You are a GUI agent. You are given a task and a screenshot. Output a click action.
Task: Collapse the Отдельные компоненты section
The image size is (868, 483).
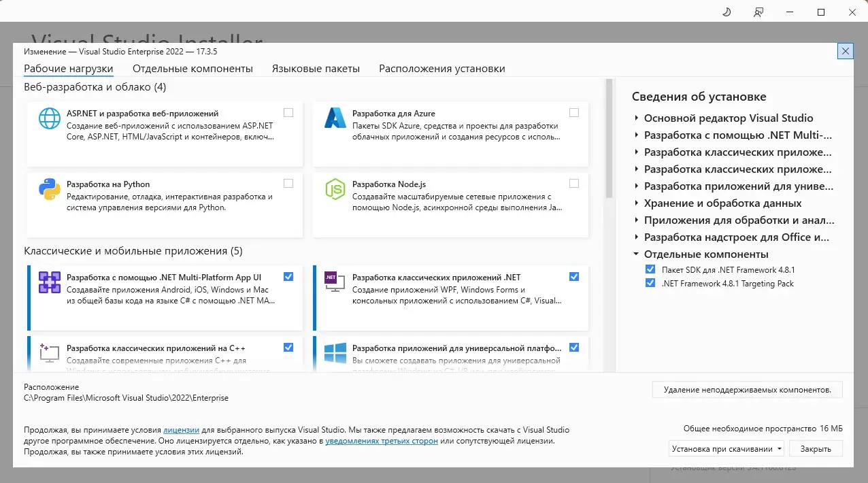[x=636, y=254]
